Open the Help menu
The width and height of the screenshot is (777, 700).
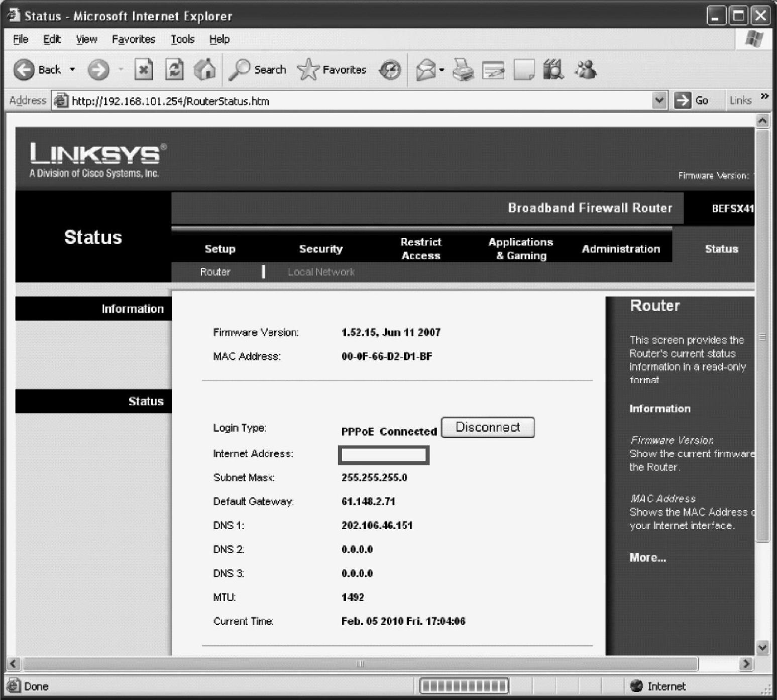point(219,39)
